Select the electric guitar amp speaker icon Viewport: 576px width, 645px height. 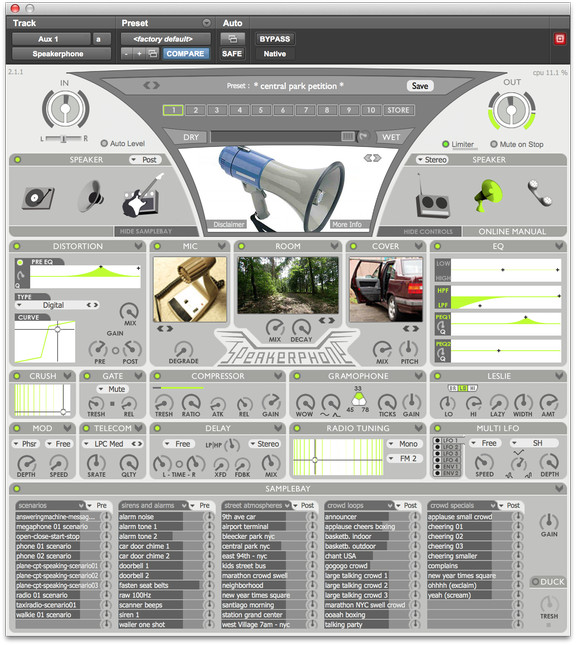pos(142,196)
